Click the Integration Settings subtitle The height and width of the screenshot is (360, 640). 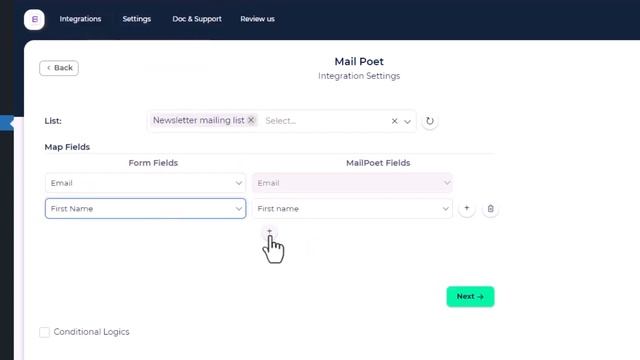[359, 76]
